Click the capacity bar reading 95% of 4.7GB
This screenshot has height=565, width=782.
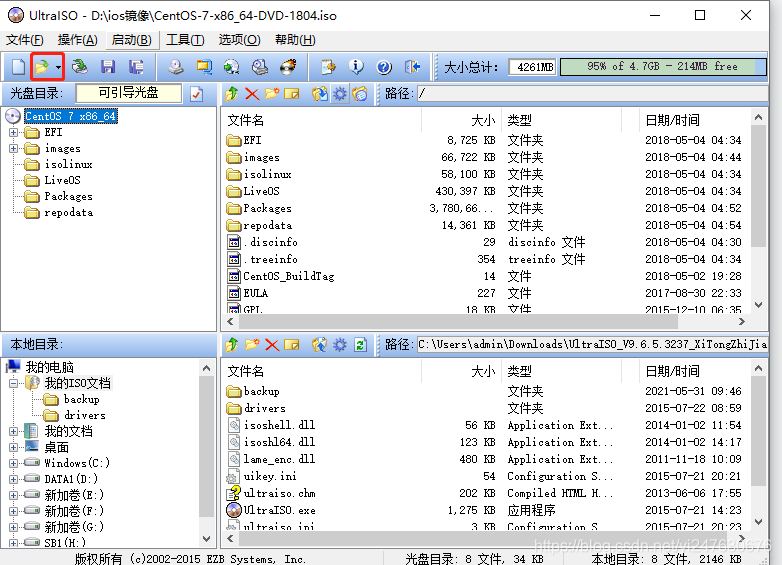[x=663, y=67]
